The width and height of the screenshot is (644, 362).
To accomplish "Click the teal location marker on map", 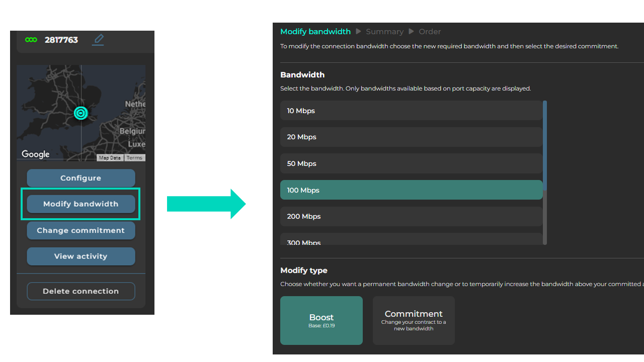I will (x=80, y=113).
